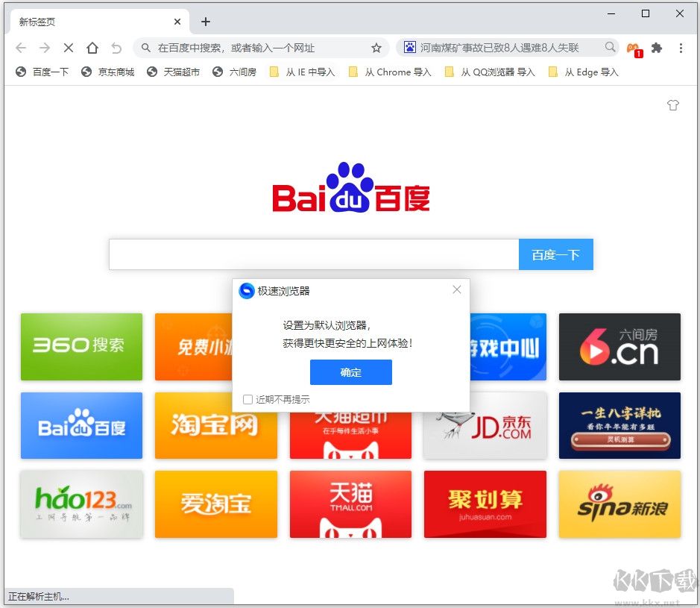Open the skin/theme shirt icon at top right
Screen dimensions: 700x608
(x=673, y=105)
